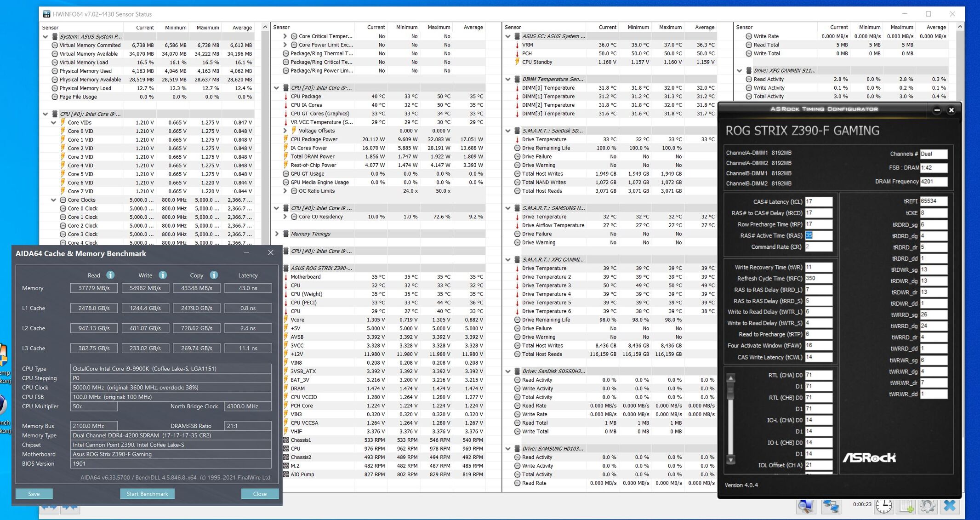980x520 pixels.
Task: Click the Average column header in second sensor panel
Action: (473, 28)
